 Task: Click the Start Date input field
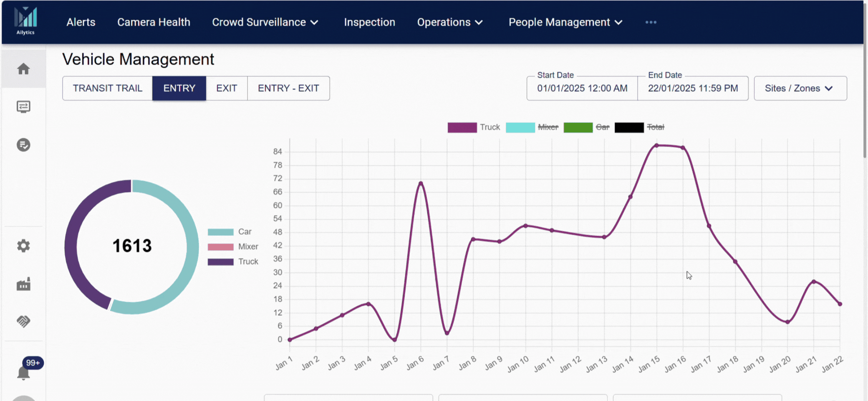(x=582, y=88)
